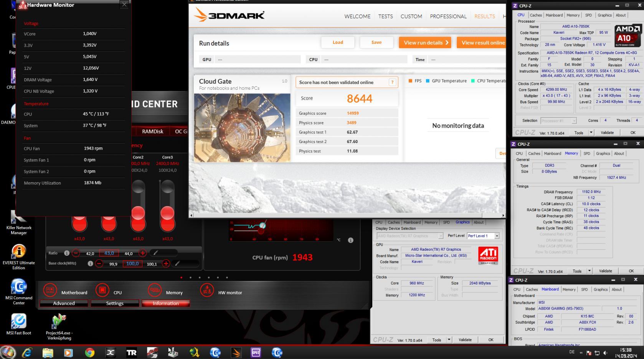Image resolution: width=644 pixels, height=359 pixels.
Task: Open Windows Media Player from the taskbar
Action: tap(68, 352)
